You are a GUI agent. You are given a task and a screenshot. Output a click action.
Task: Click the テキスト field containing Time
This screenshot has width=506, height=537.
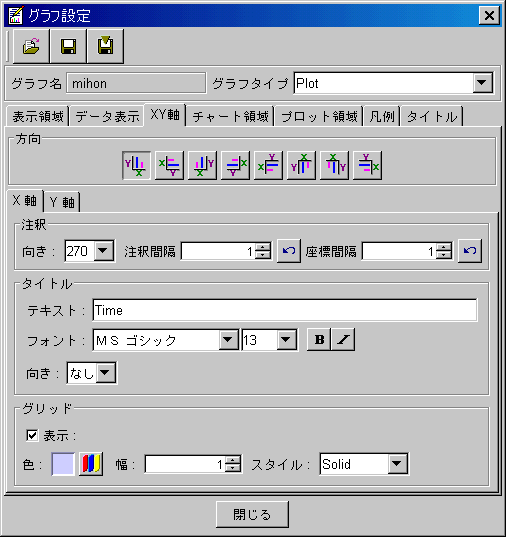285,310
